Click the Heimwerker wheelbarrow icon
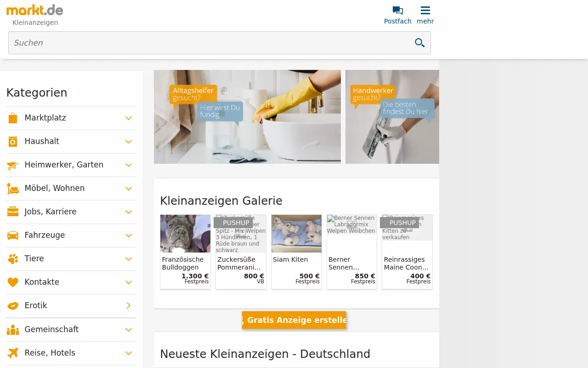The height and width of the screenshot is (368, 588). [x=13, y=165]
